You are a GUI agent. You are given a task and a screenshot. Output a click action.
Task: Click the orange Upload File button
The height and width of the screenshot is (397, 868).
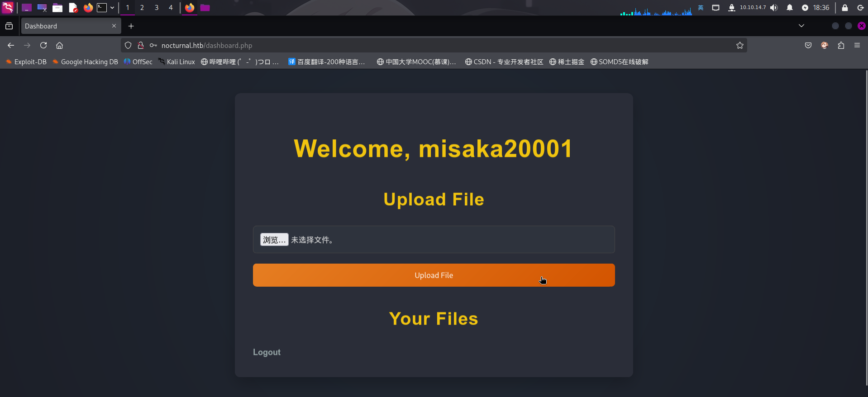434,275
